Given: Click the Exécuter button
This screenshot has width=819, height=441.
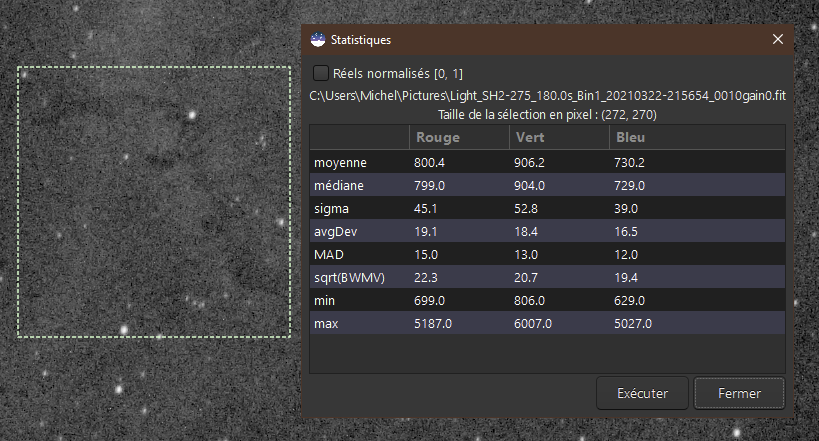Looking at the screenshot, I should point(642,393).
